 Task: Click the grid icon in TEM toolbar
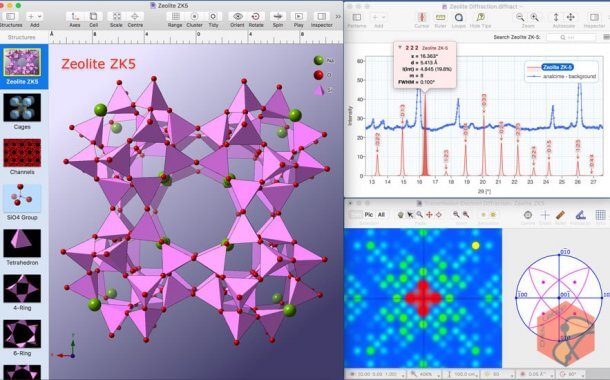pyautogui.click(x=600, y=215)
